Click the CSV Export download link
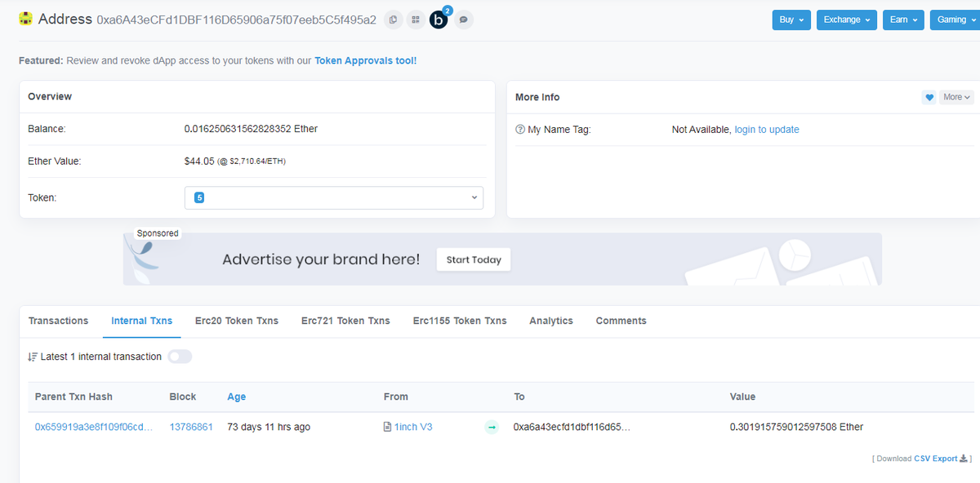Screen dimensions: 980x483 935,459
